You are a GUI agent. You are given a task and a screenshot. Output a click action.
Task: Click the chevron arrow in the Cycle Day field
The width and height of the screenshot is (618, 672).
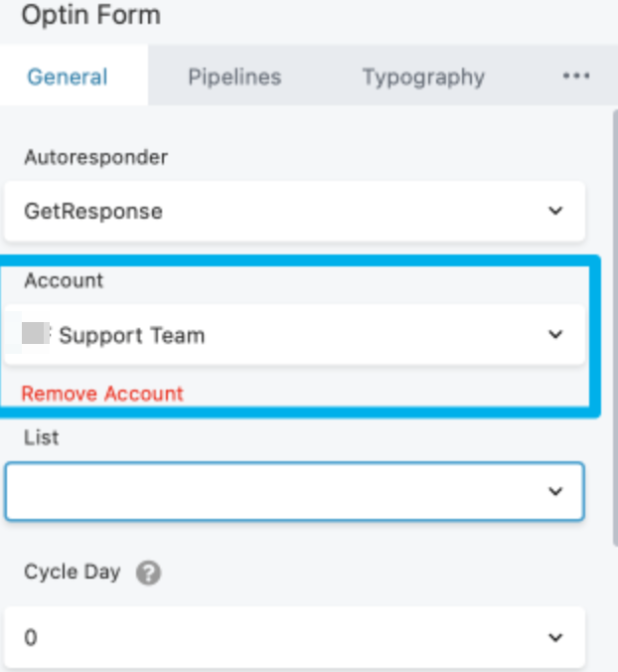click(x=555, y=637)
